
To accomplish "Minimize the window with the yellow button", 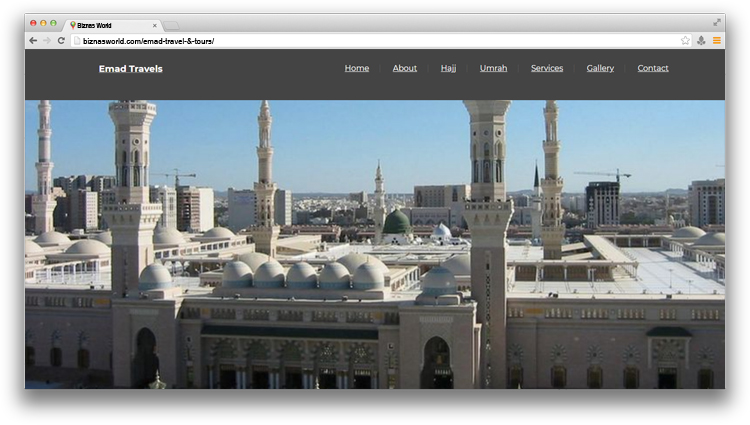I will pos(43,23).
